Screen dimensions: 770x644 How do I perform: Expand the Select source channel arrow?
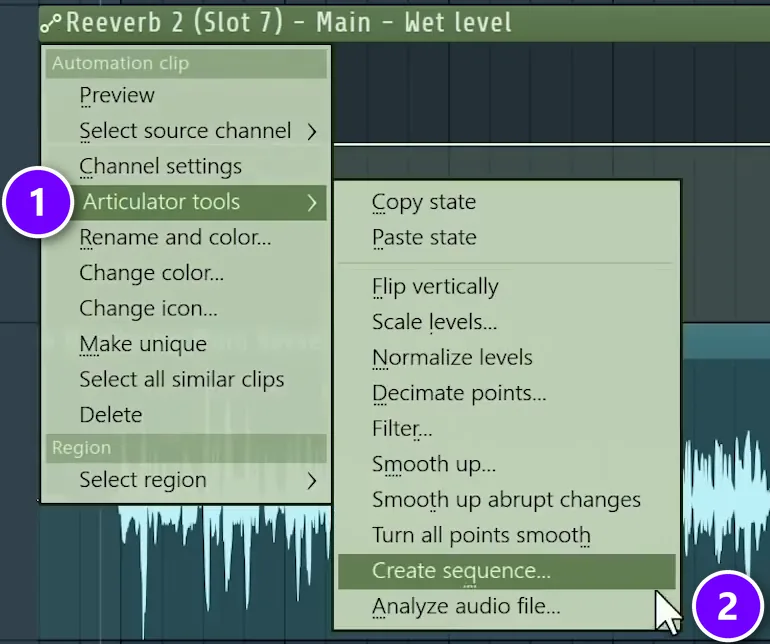[312, 131]
